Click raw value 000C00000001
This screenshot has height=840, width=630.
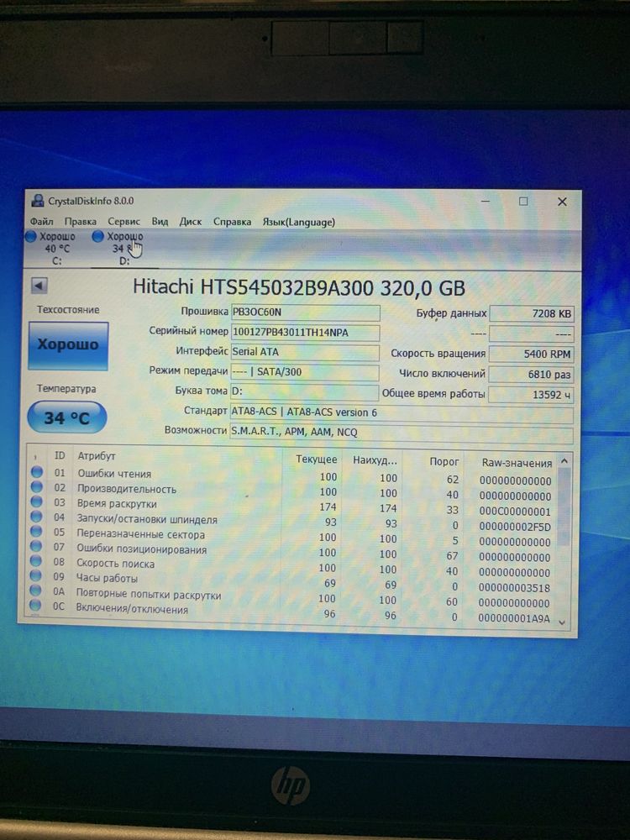[515, 512]
